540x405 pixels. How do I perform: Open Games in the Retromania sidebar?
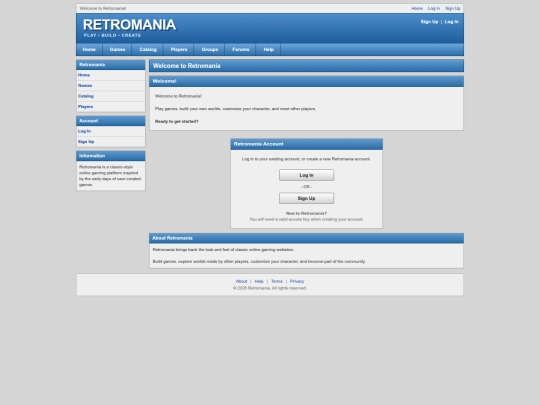pyautogui.click(x=111, y=85)
